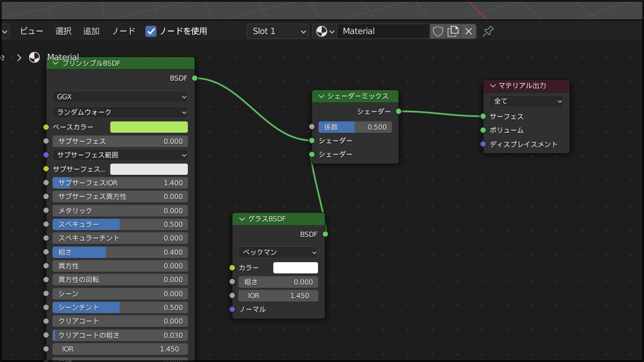Click the サブサーフェス異方性 field

[x=120, y=196]
